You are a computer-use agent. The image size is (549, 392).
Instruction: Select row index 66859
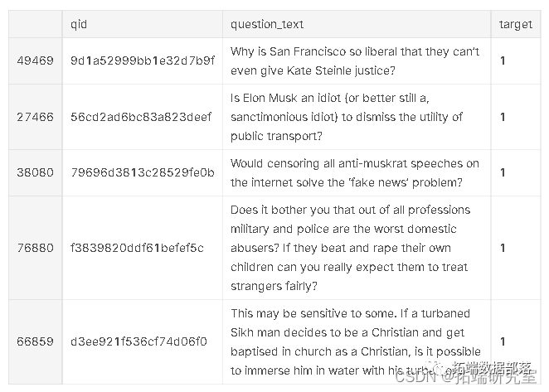click(36, 341)
